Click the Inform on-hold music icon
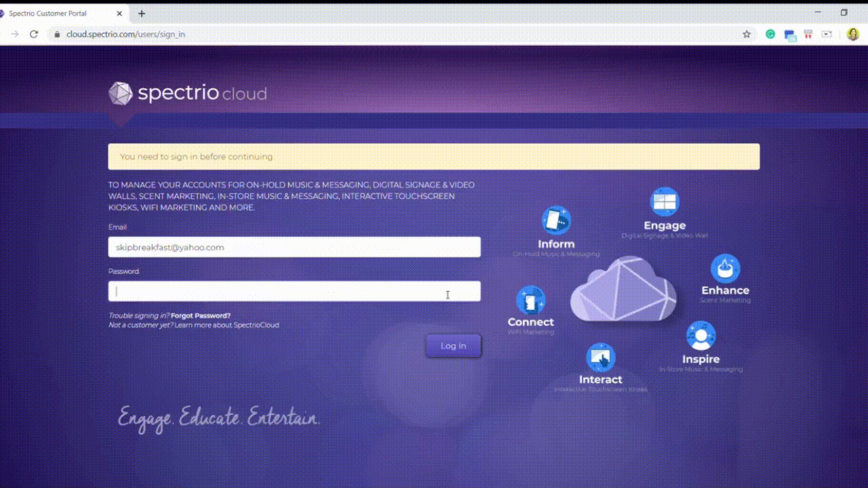 coord(556,220)
